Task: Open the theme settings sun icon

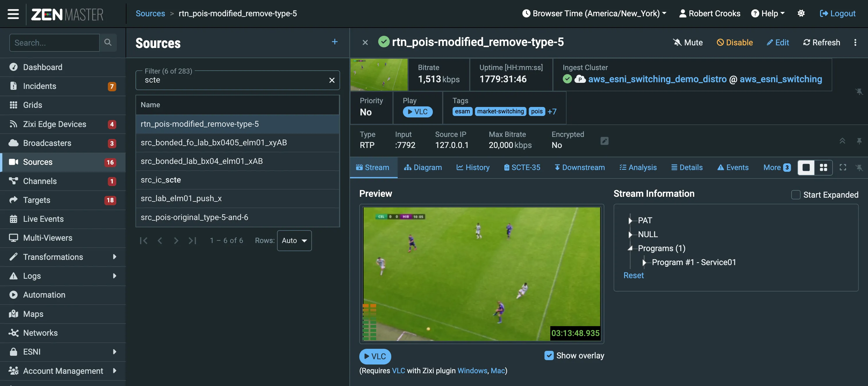Action: point(801,13)
